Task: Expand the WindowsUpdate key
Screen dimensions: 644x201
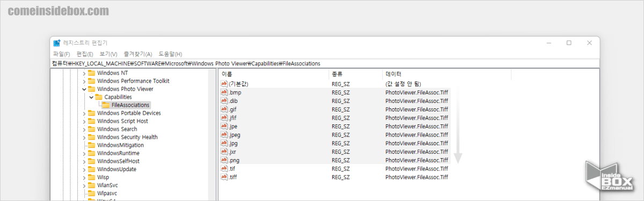Action: point(84,169)
